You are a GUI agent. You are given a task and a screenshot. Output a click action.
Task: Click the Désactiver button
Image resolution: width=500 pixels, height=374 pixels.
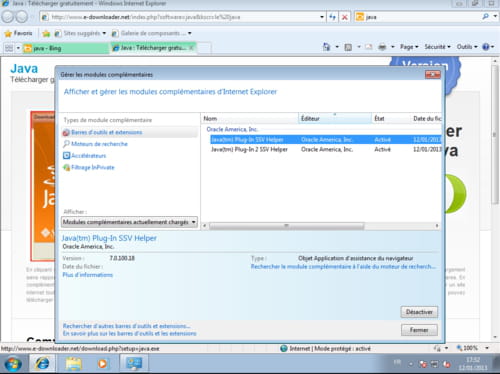click(x=419, y=312)
